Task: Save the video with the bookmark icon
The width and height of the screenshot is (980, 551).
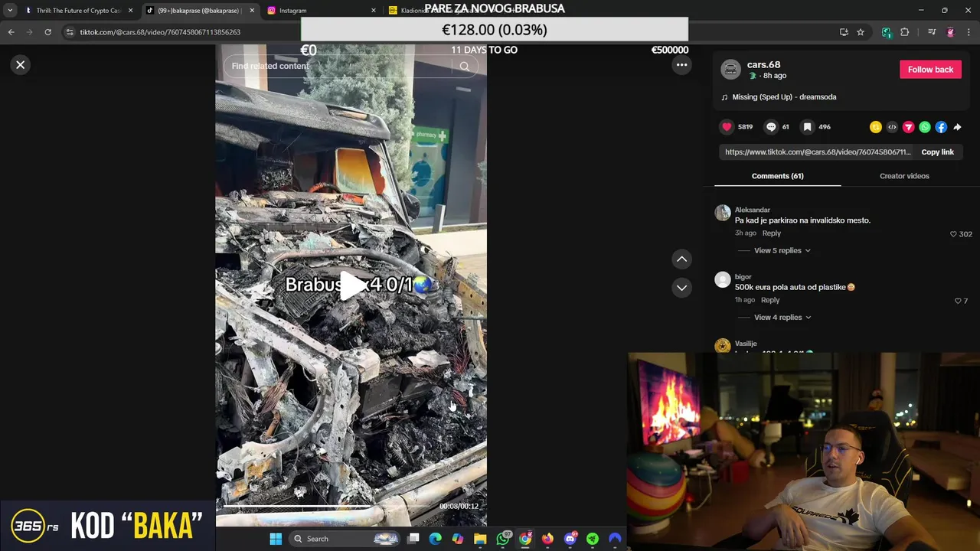Action: coord(807,127)
